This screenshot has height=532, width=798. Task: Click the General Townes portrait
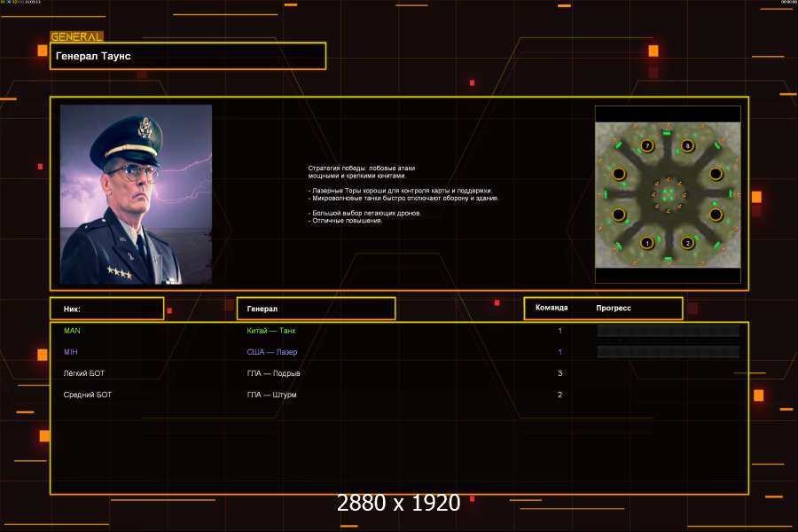point(136,194)
